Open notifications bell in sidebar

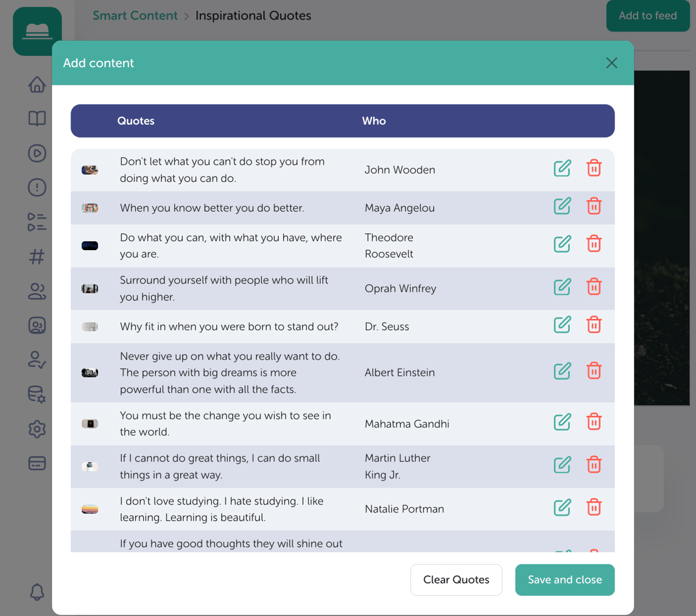tap(37, 592)
